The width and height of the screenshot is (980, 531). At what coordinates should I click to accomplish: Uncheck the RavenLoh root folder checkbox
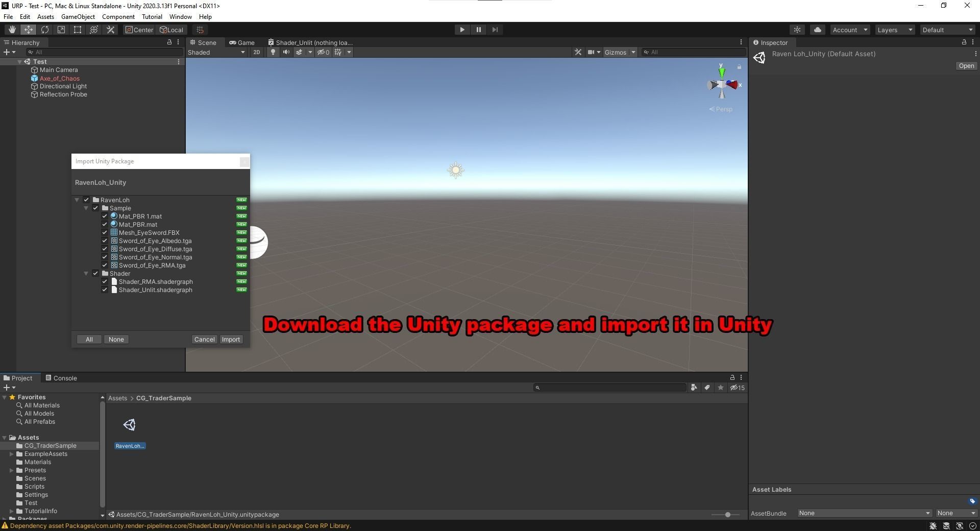click(86, 200)
